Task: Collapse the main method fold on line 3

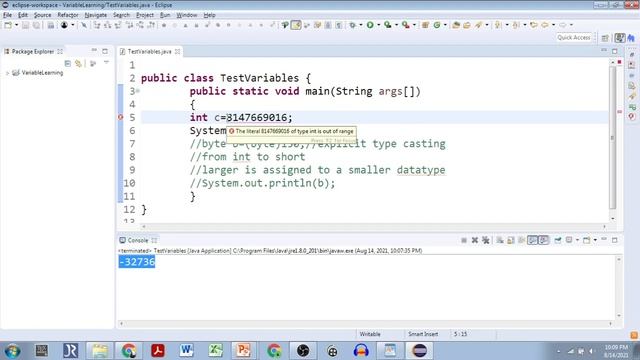Action: tap(138, 91)
